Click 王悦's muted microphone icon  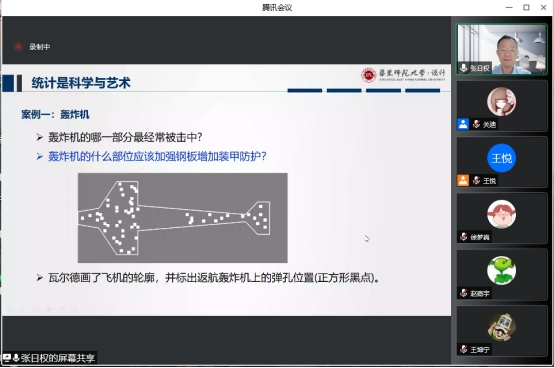[476, 180]
